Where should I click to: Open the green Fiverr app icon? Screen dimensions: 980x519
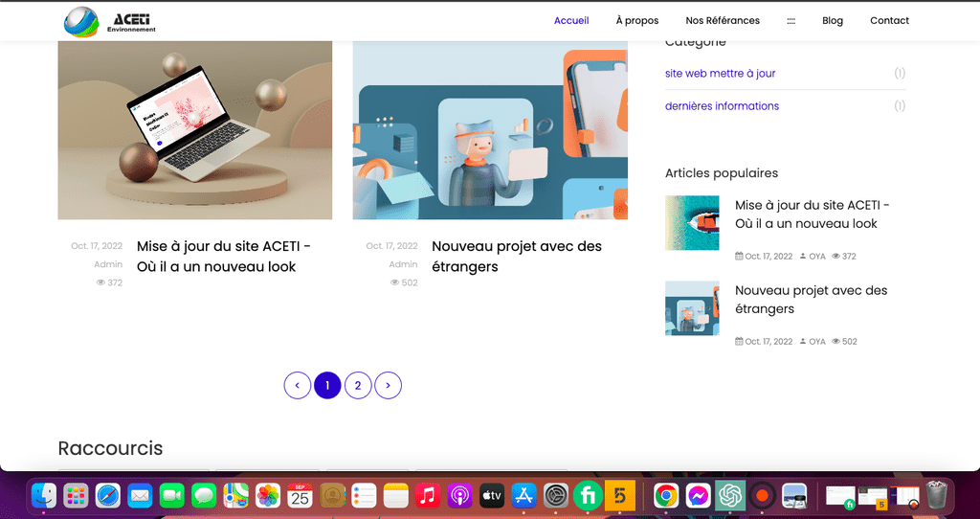[x=588, y=496]
